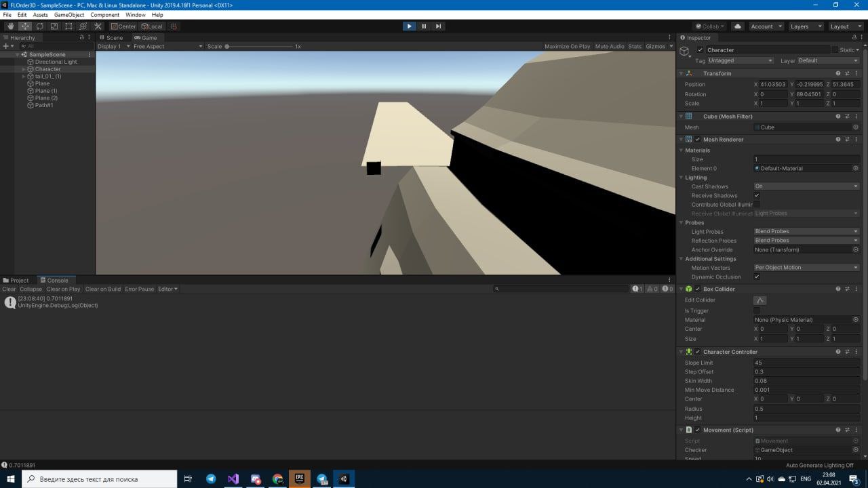Disable Character Controller component checkbox

[697, 352]
